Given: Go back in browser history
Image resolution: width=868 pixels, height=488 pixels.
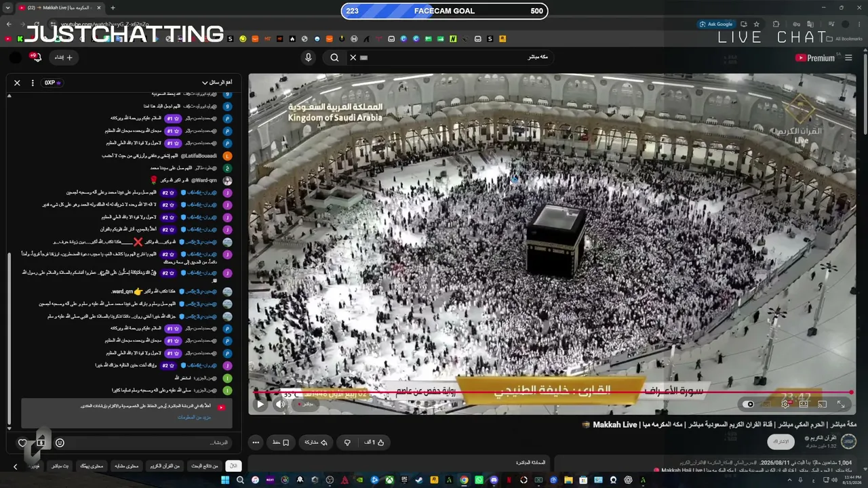Looking at the screenshot, I should click(x=8, y=24).
